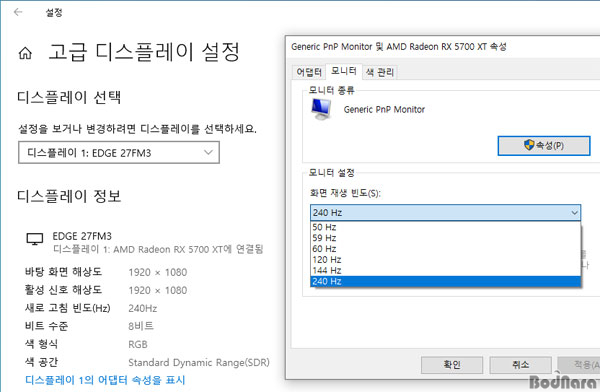This screenshot has height=392, width=600.
Task: Go back using the Settings back arrow
Action: click(x=18, y=12)
